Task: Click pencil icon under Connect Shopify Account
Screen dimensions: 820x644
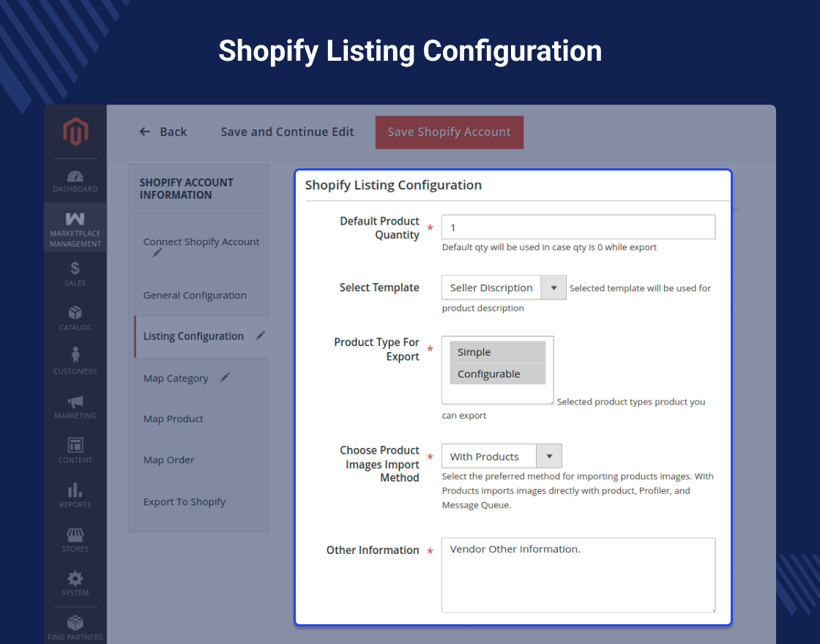Action: click(157, 253)
